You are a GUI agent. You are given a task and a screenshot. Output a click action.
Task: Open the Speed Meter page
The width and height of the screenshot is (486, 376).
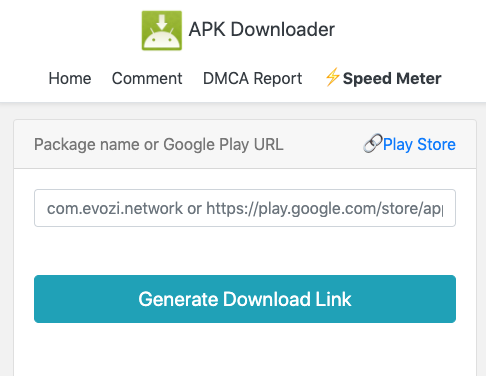pos(392,79)
